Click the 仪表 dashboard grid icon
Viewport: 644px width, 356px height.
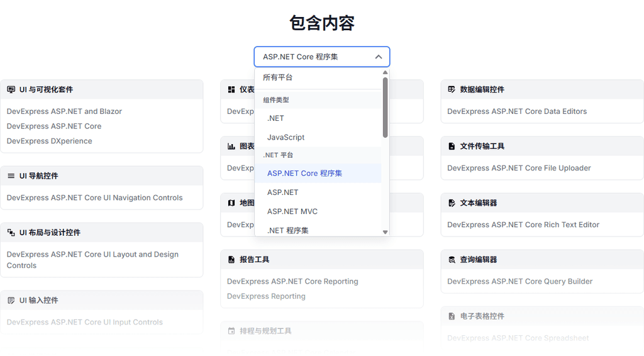pyautogui.click(x=231, y=89)
